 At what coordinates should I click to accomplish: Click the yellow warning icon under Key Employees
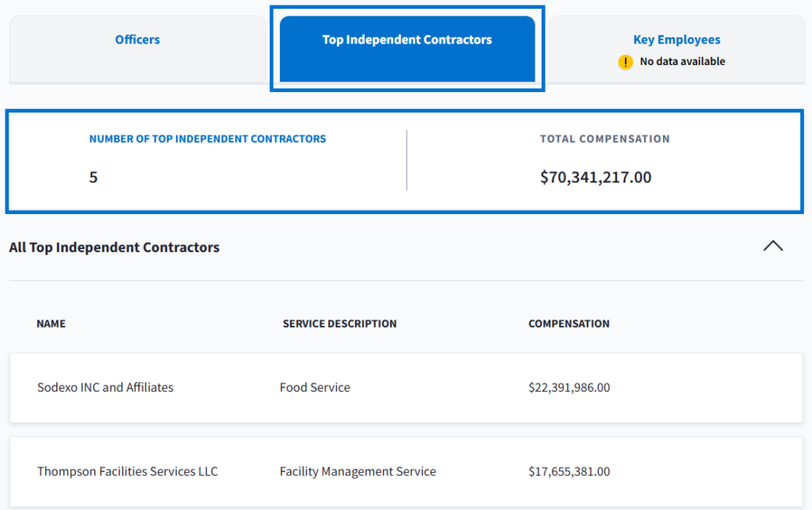tap(626, 62)
